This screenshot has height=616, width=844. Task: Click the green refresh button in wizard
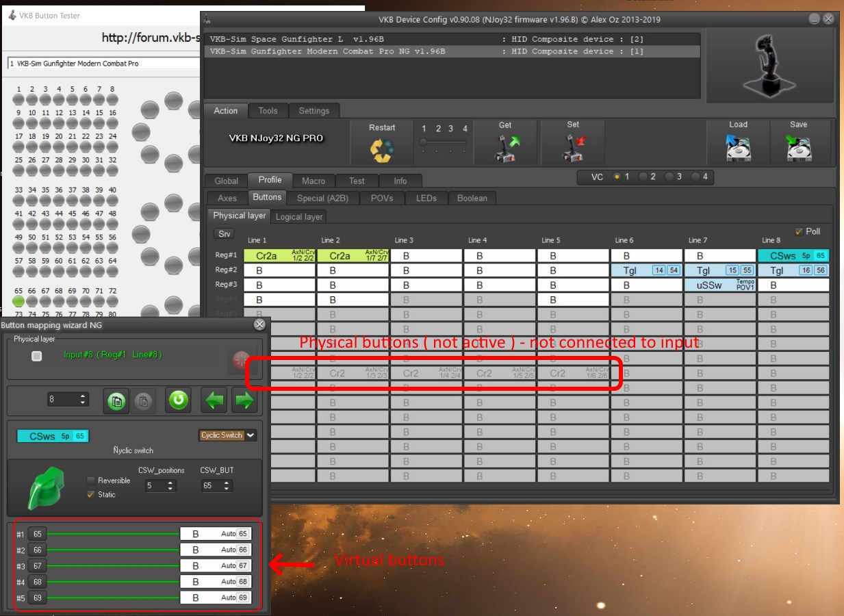178,400
